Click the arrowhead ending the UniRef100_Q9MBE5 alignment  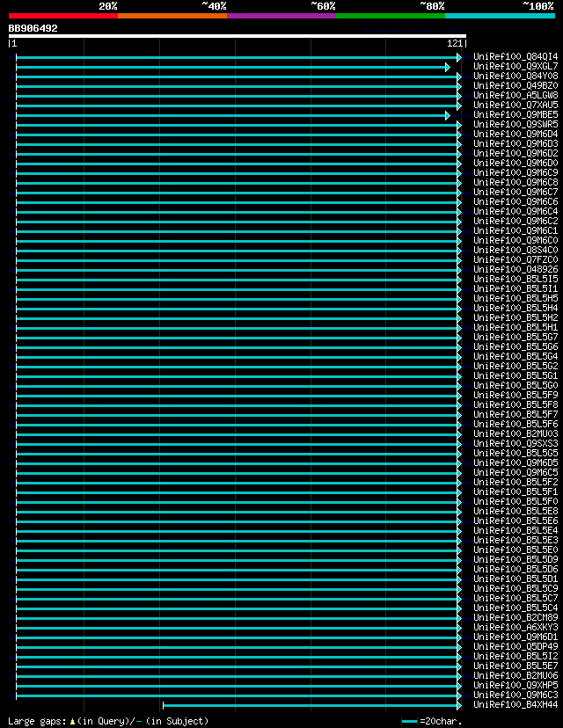[x=448, y=115]
